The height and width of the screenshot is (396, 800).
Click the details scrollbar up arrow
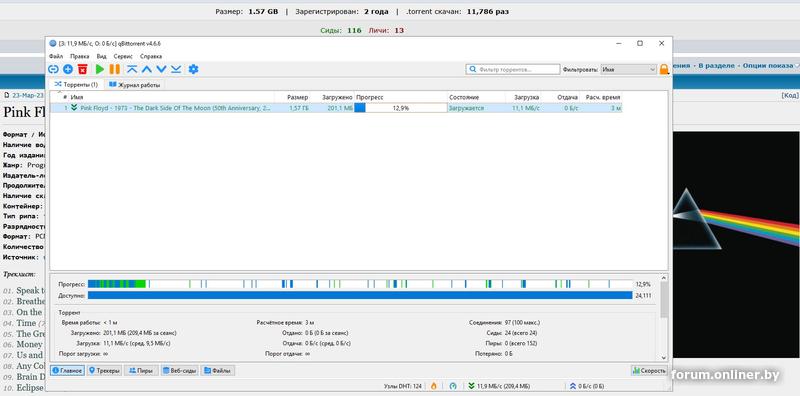click(664, 278)
